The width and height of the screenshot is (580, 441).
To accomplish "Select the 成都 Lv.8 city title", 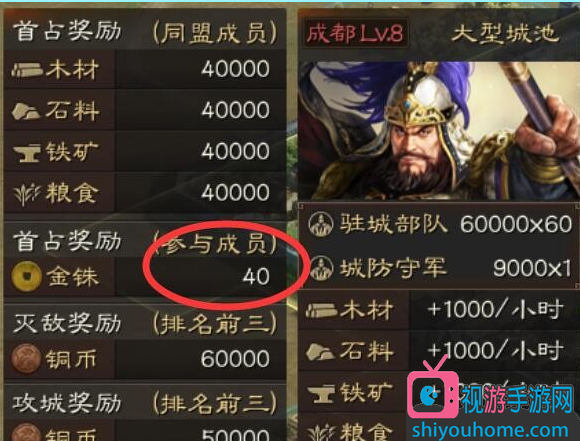I will pos(355,34).
